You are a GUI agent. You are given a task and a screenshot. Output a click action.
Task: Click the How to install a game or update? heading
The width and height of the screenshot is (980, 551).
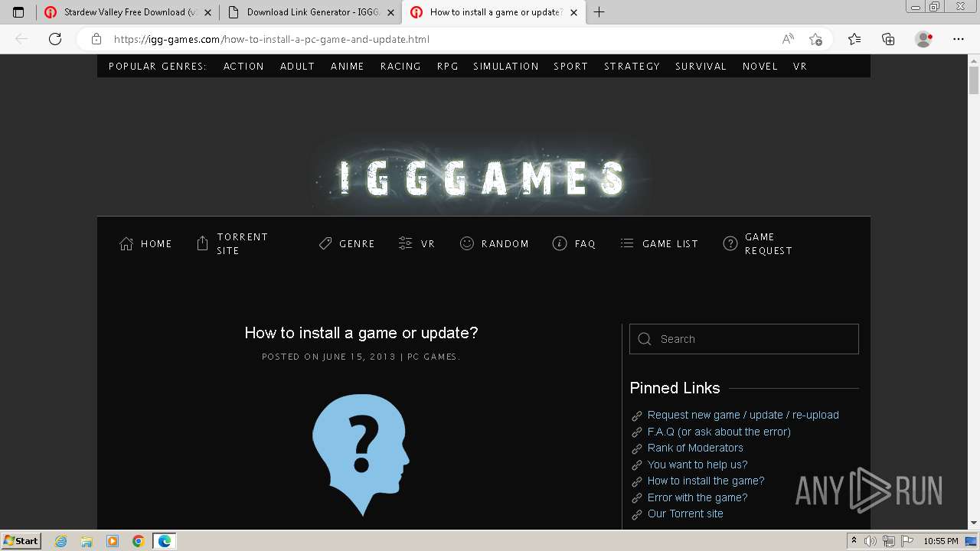tap(361, 333)
